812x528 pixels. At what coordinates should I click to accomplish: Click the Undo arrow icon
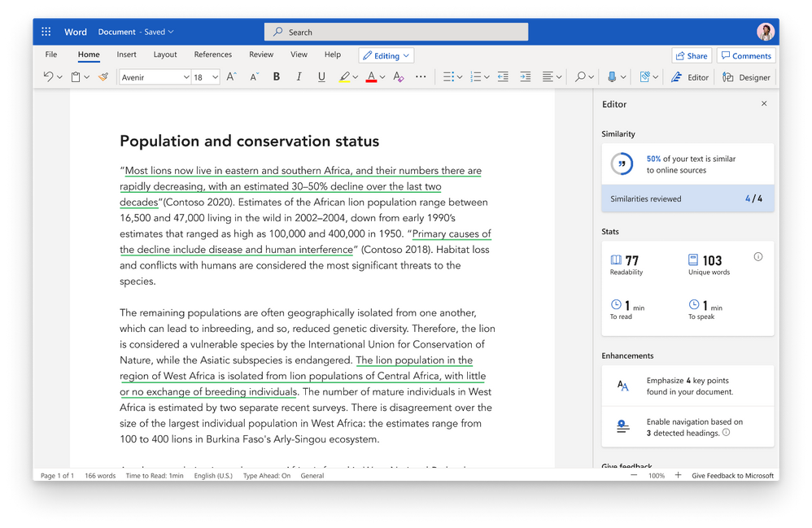click(48, 76)
